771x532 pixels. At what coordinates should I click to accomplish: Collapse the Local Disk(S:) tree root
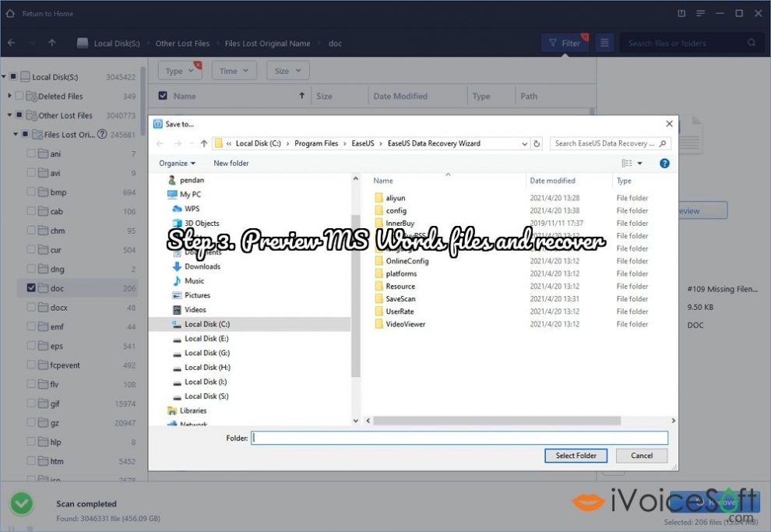coord(4,76)
